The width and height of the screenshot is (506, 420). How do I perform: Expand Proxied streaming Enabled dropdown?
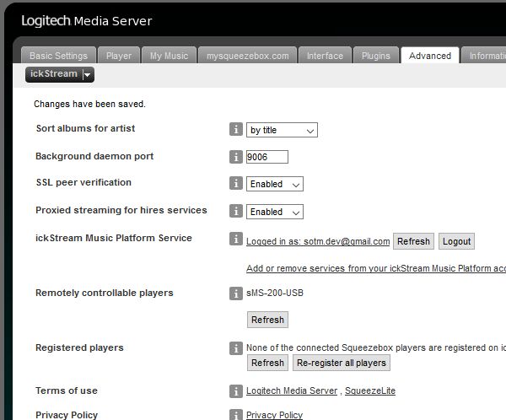tap(274, 212)
